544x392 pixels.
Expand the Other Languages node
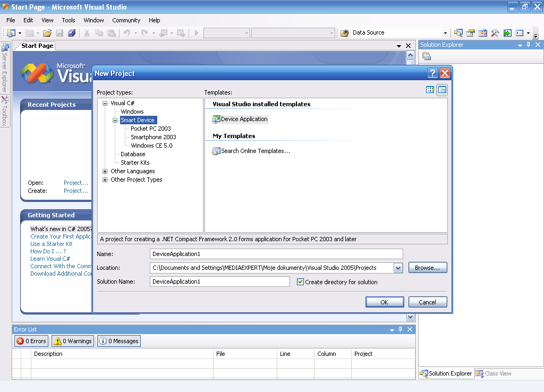click(x=105, y=171)
